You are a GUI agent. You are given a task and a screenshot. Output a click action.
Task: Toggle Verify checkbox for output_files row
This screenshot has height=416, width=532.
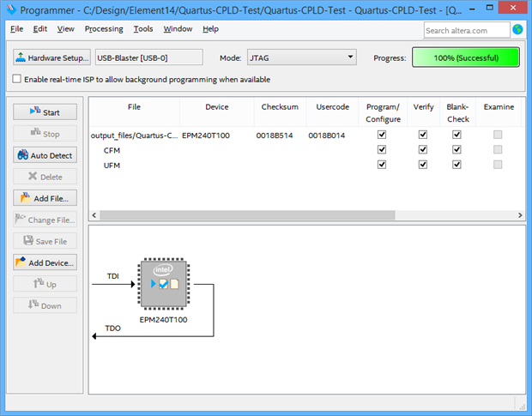[x=423, y=135]
